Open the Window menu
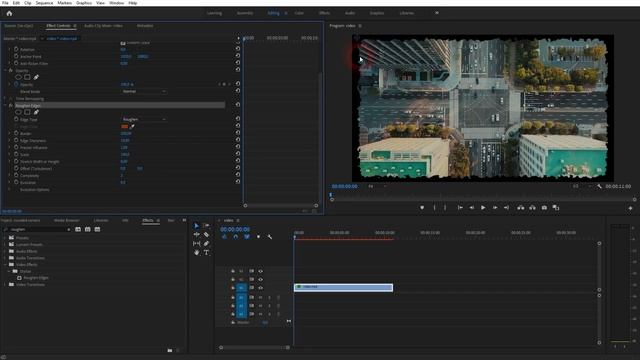 click(x=116, y=3)
